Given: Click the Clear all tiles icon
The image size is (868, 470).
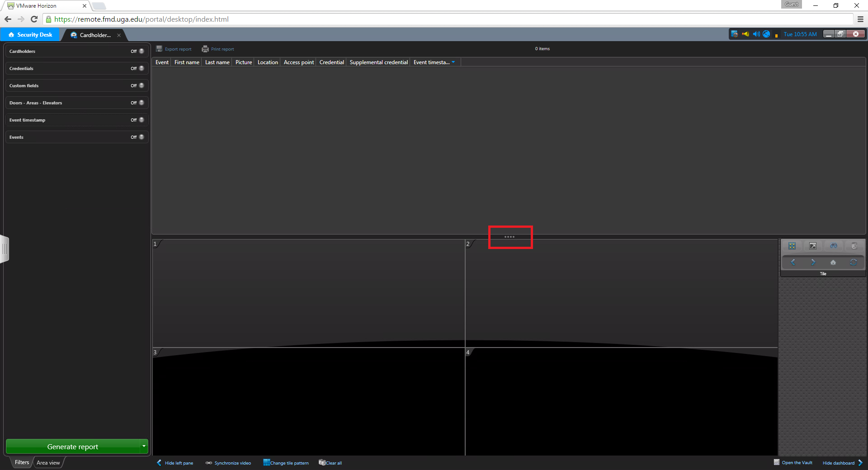Looking at the screenshot, I should pyautogui.click(x=322, y=462).
